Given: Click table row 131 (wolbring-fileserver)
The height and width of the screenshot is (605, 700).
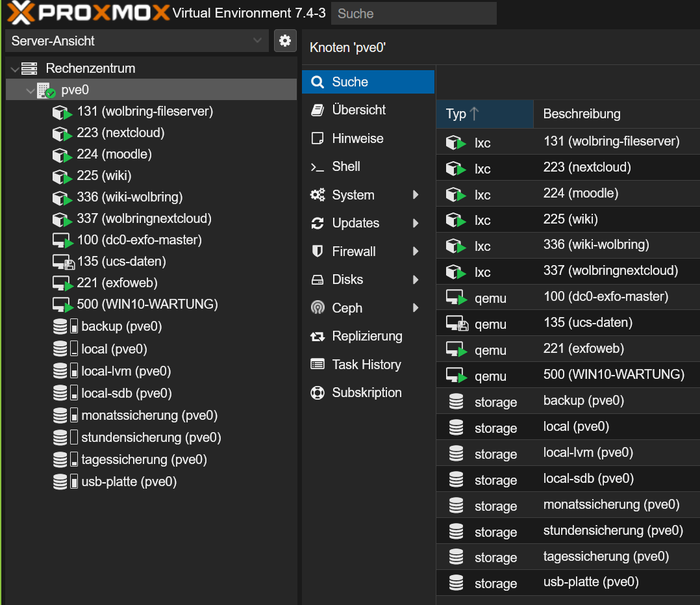Looking at the screenshot, I should tap(568, 142).
